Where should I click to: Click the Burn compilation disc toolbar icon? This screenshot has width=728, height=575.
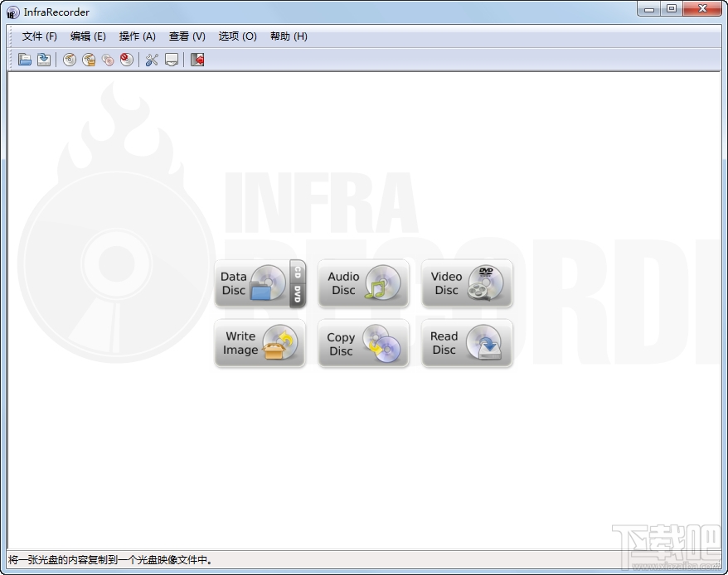tap(70, 60)
